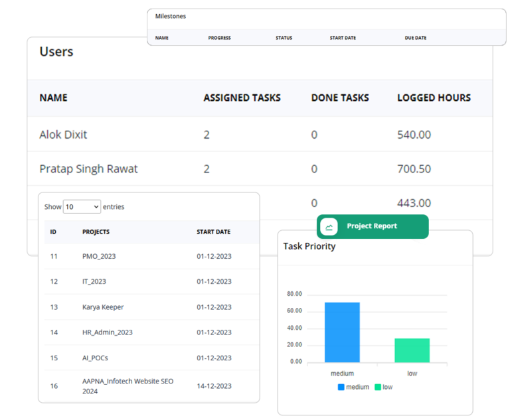Sort users by ASSIGNED TASKS header
The width and height of the screenshot is (510, 420).
point(242,98)
